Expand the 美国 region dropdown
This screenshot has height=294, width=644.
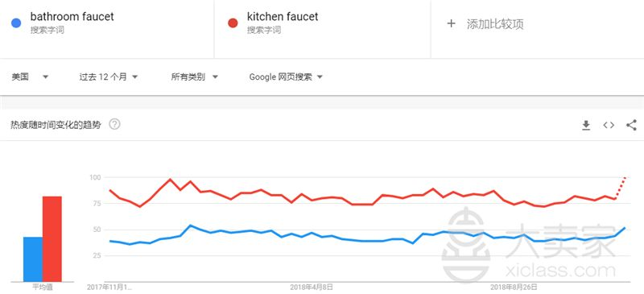tap(30, 77)
